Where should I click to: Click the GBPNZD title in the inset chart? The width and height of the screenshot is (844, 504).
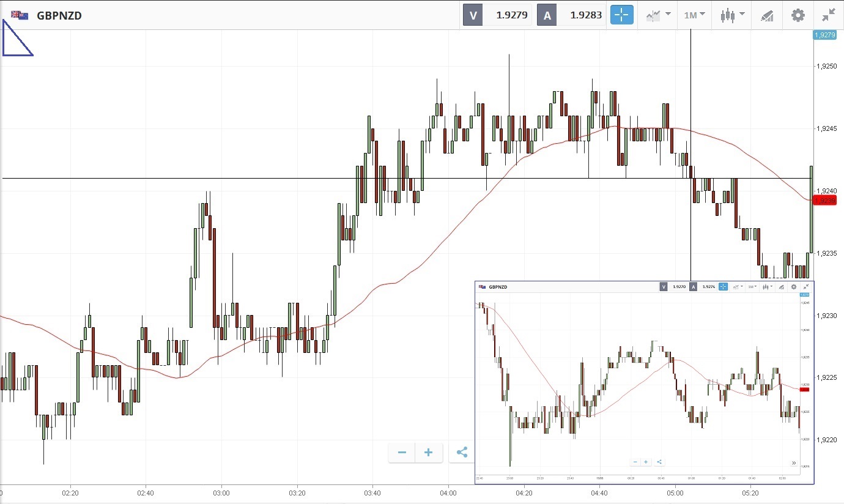(498, 287)
